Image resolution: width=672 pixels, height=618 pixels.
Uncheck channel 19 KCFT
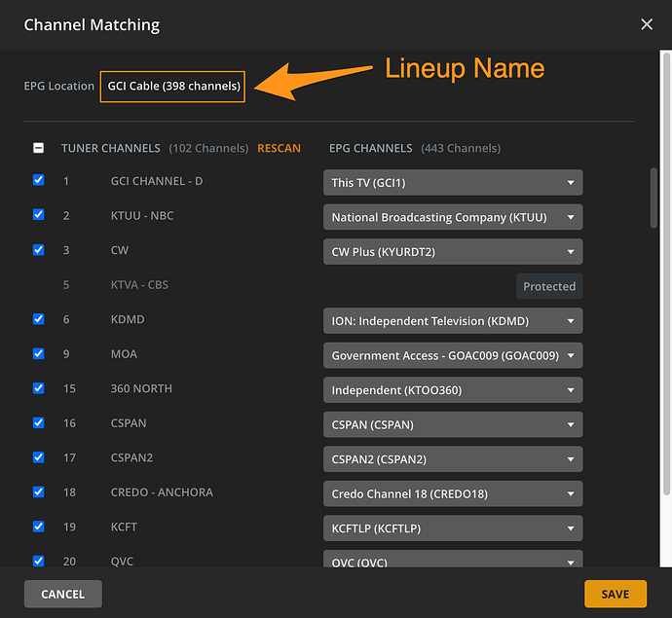point(39,527)
